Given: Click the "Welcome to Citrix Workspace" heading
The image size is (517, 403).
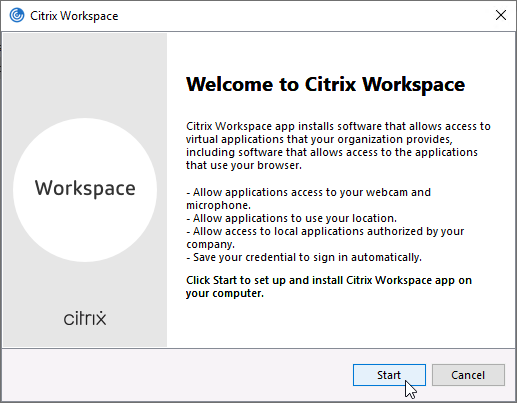Looking at the screenshot, I should (325, 84).
